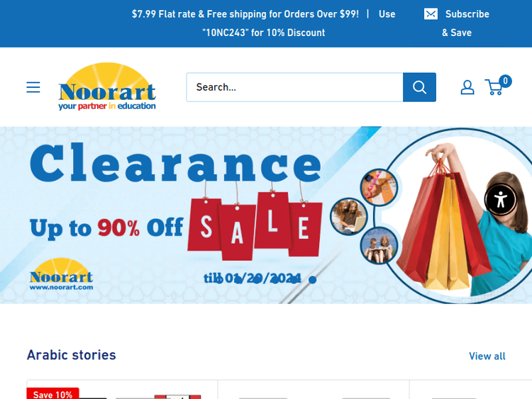Open the shopping cart icon

point(494,87)
